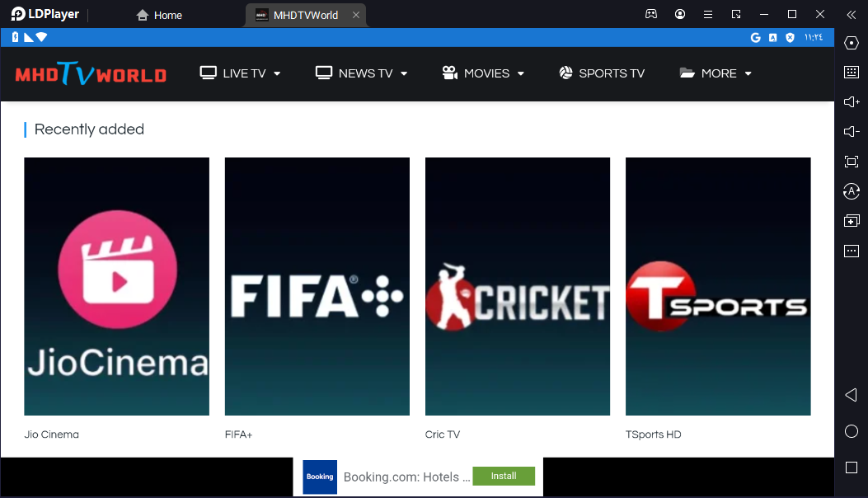The width and height of the screenshot is (868, 498).
Task: Click the signal strength icon in the status bar
Action: click(29, 37)
